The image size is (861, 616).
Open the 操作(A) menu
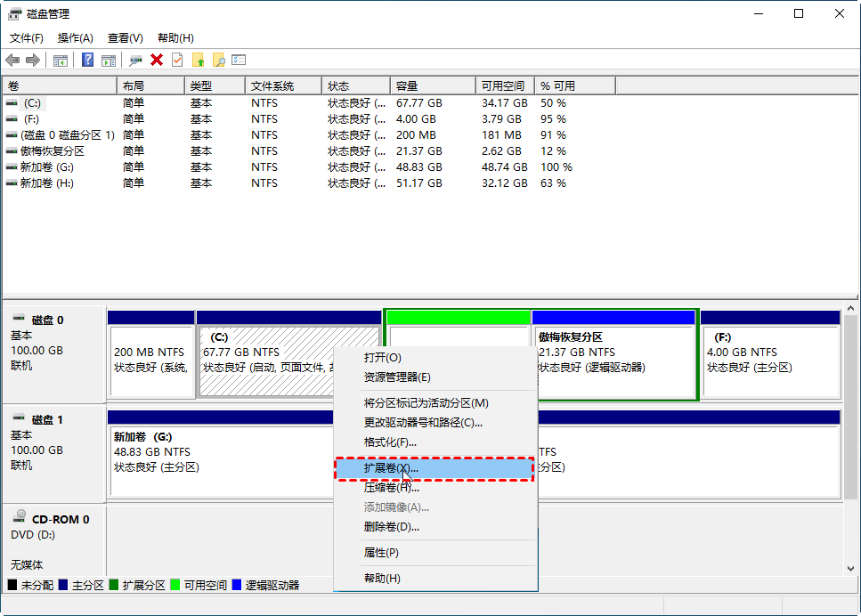pyautogui.click(x=75, y=38)
